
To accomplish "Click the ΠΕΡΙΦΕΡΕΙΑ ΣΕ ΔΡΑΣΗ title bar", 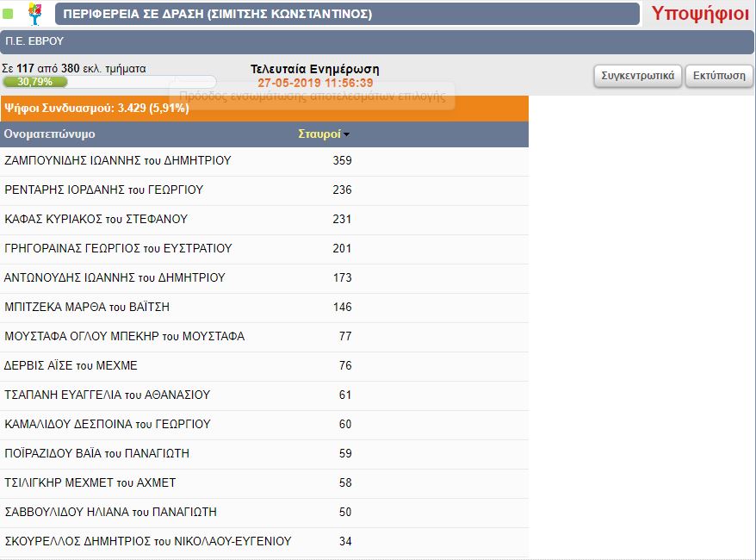I will [x=347, y=14].
